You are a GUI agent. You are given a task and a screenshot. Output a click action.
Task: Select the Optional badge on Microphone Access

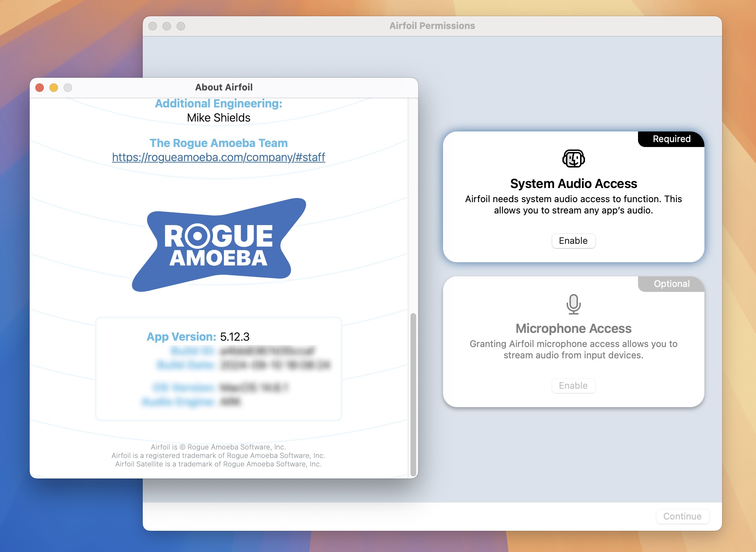pos(671,284)
